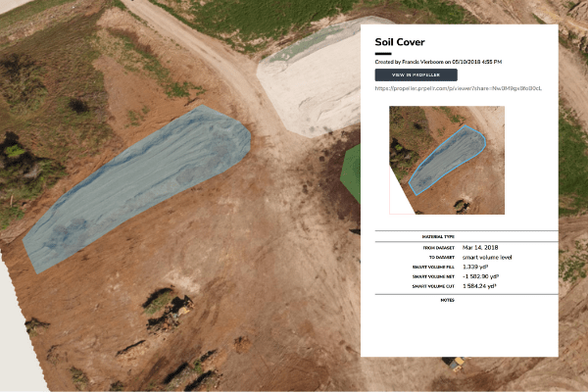The image size is (588, 392).
Task: Click the Soil Cover title
Action: click(x=400, y=42)
